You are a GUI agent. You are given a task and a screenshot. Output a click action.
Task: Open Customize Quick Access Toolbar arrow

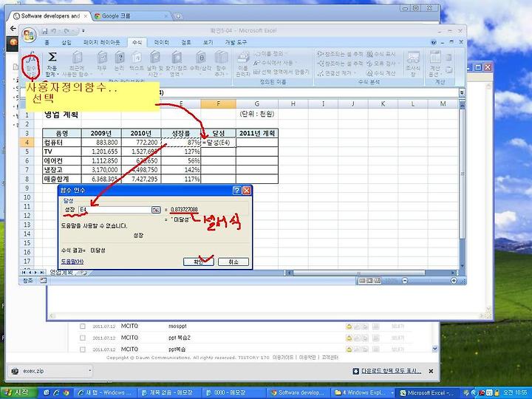(x=83, y=31)
